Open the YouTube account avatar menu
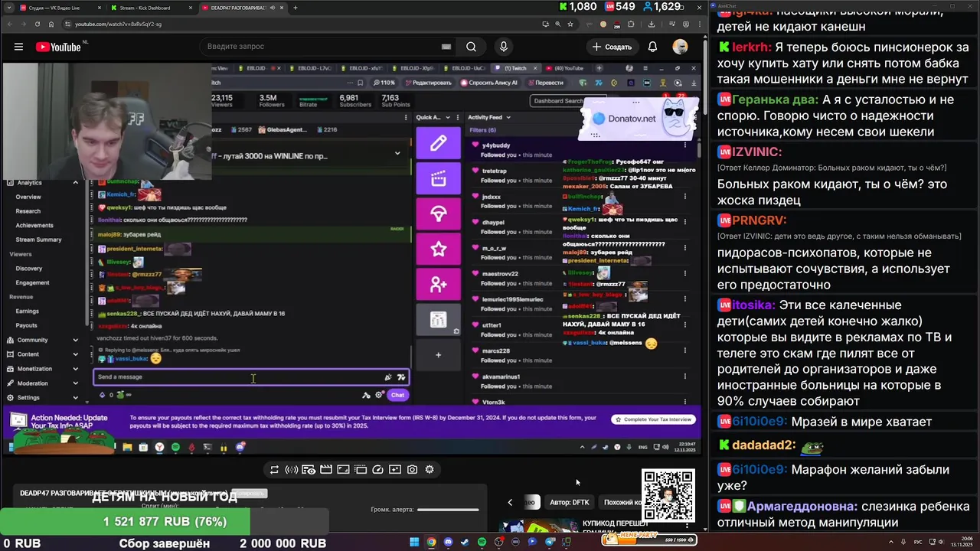The image size is (980, 551). point(680,47)
